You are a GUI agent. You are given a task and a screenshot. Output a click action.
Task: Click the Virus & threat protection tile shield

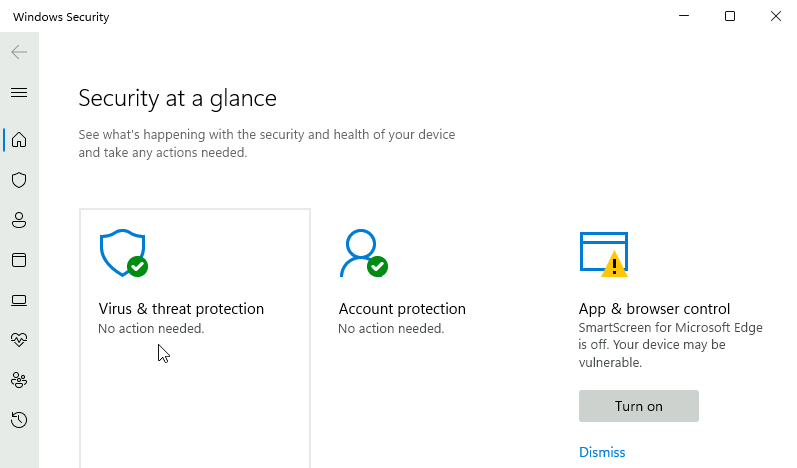(x=123, y=254)
